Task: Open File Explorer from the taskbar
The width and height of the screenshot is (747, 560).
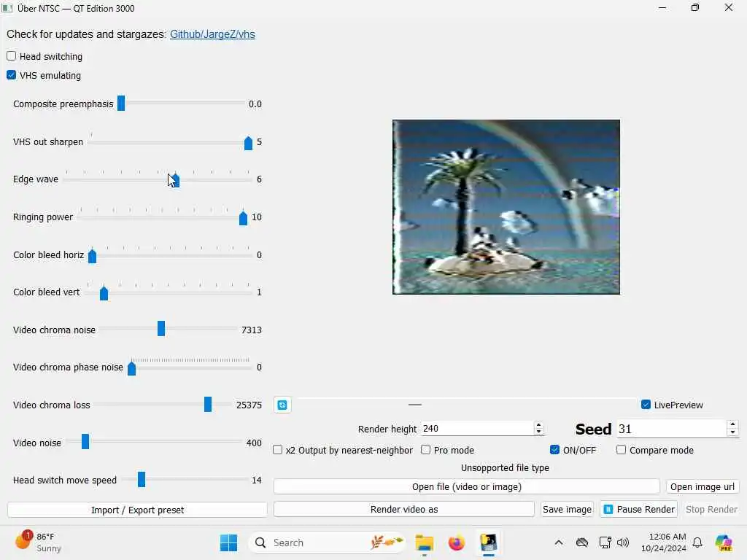Action: tap(424, 542)
